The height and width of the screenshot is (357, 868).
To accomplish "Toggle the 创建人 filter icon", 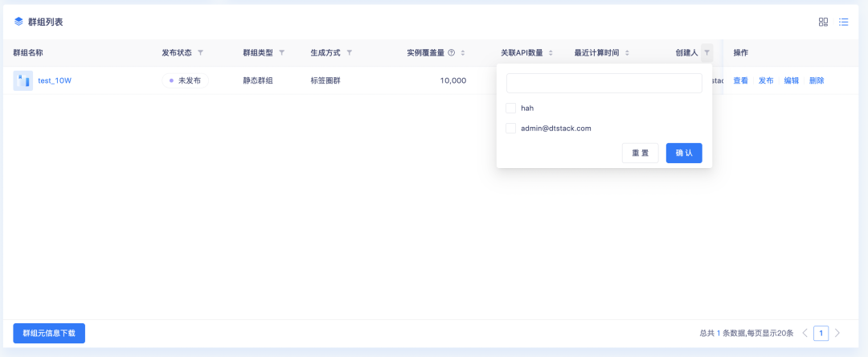I will click(707, 53).
